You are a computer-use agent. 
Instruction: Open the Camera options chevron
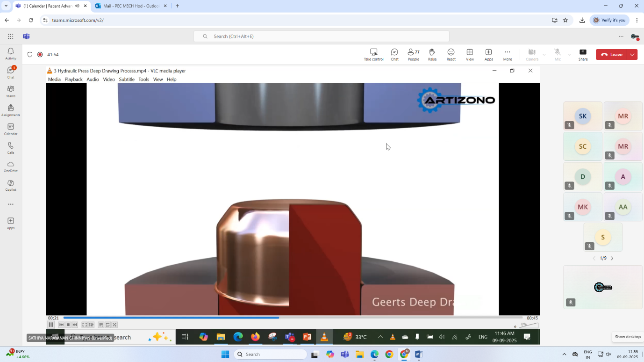click(544, 55)
